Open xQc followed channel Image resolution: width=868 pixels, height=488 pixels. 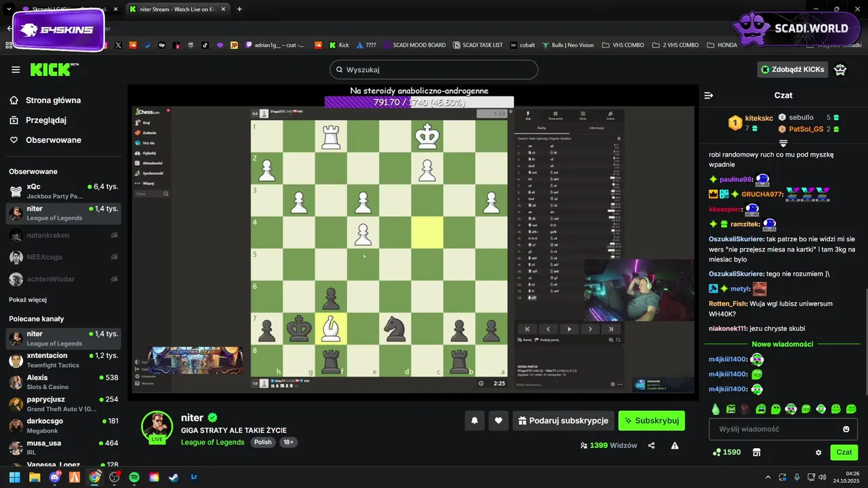coord(64,191)
